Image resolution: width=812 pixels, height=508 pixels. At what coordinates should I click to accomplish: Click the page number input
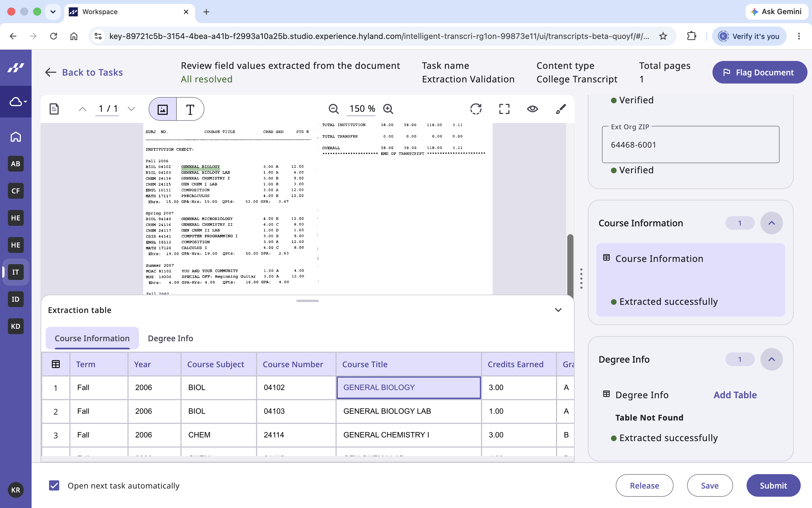tap(107, 109)
